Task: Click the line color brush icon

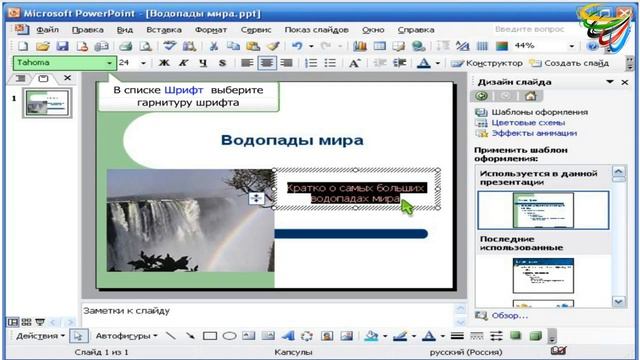Action: [x=400, y=336]
